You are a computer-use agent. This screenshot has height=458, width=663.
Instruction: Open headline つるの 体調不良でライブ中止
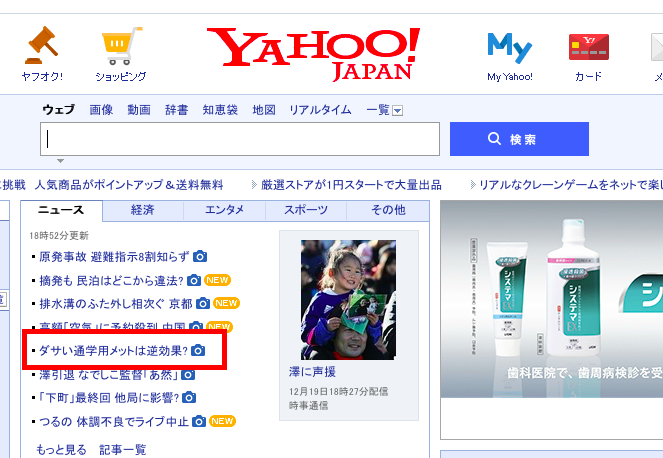tap(114, 422)
